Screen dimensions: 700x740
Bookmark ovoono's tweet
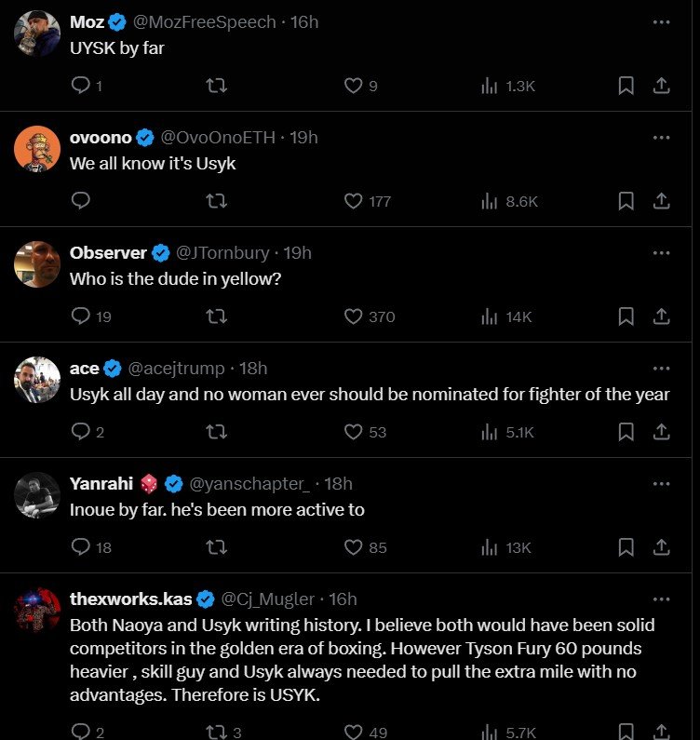[626, 201]
